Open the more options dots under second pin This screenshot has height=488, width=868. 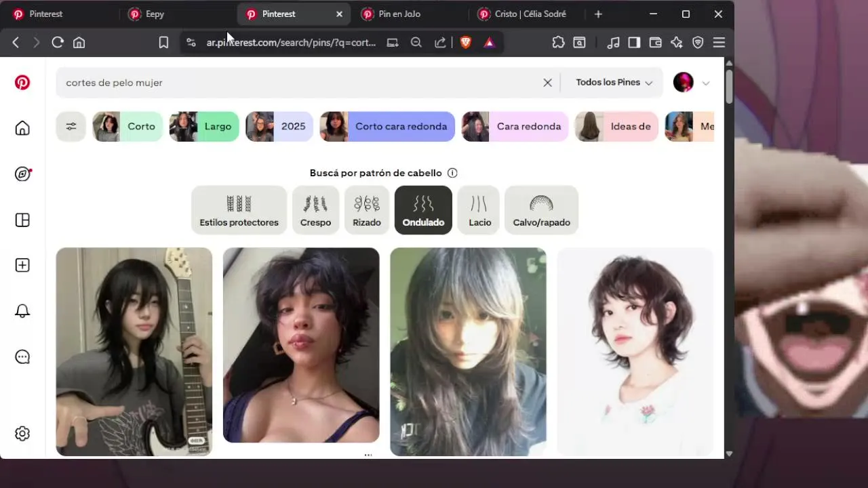[368, 455]
